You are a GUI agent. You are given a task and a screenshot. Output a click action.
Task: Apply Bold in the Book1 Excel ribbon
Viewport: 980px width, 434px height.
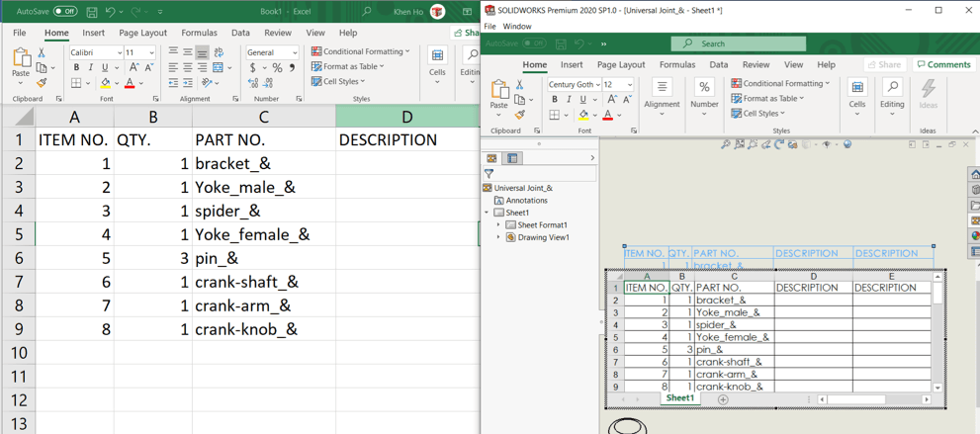[76, 67]
